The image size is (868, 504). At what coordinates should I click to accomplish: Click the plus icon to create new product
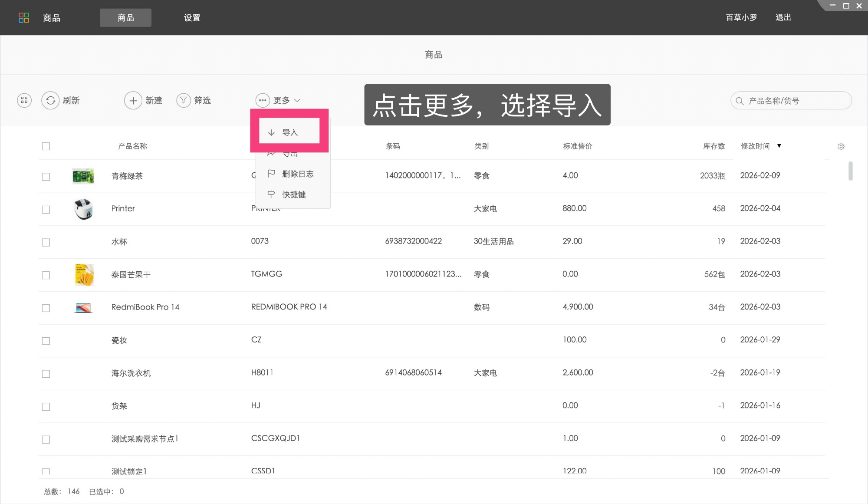click(133, 100)
